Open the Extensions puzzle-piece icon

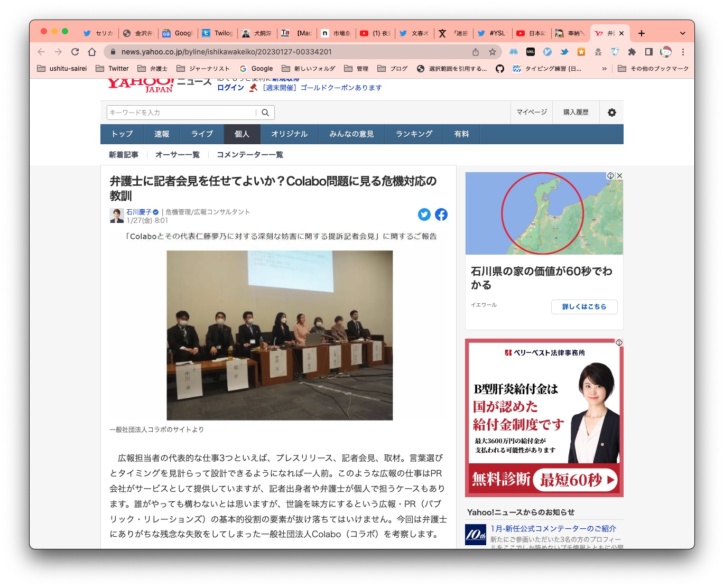point(632,52)
